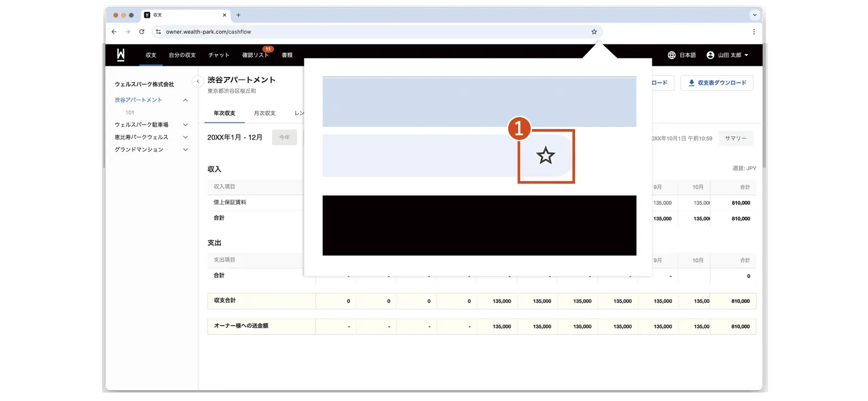Expand グランドマンション chevron

pos(186,150)
